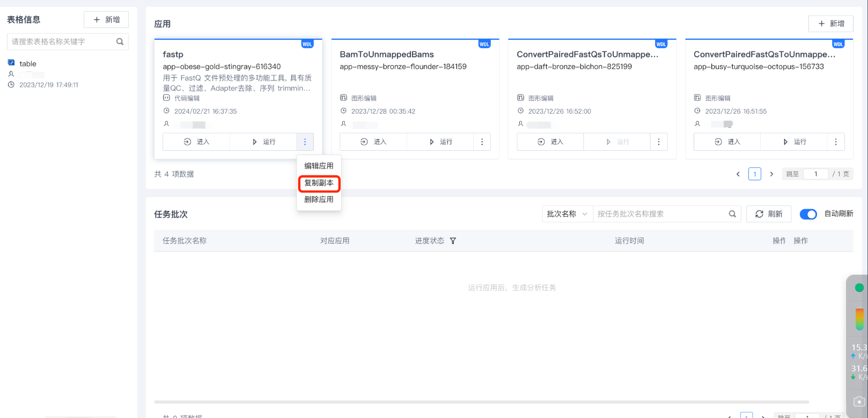
Task: Open three-dot menu on app-busy-turquoise-octopus card
Action: (836, 142)
